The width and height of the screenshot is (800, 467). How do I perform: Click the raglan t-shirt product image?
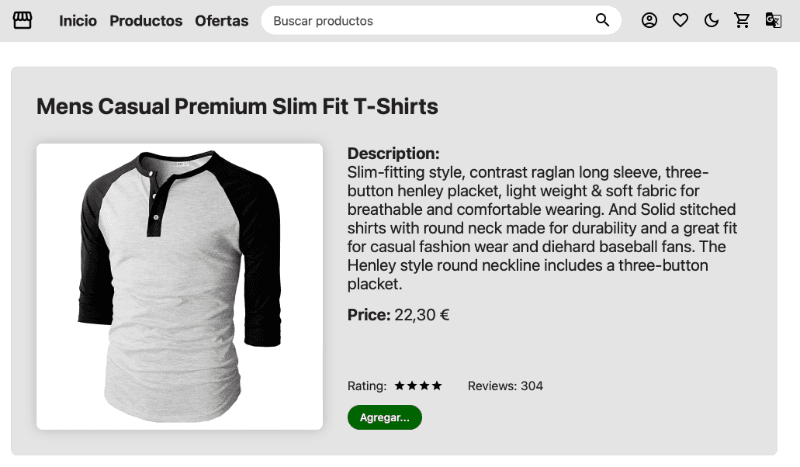[180, 287]
